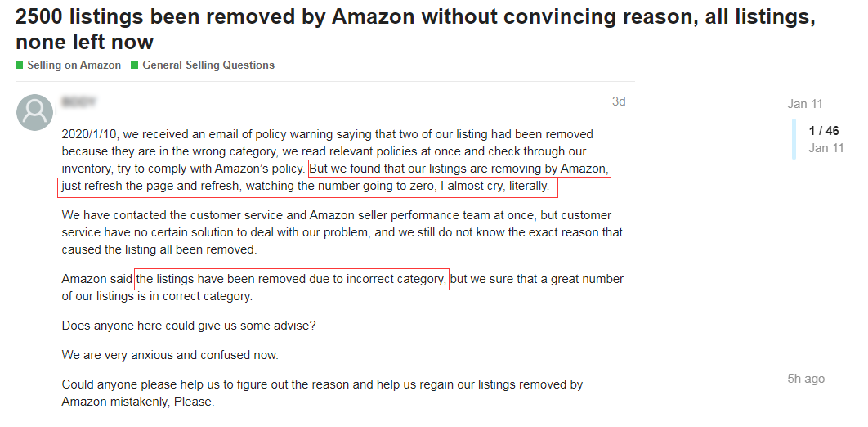
Task: Click highlighted phrase 'removed due to incorrect category'
Action: (292, 279)
